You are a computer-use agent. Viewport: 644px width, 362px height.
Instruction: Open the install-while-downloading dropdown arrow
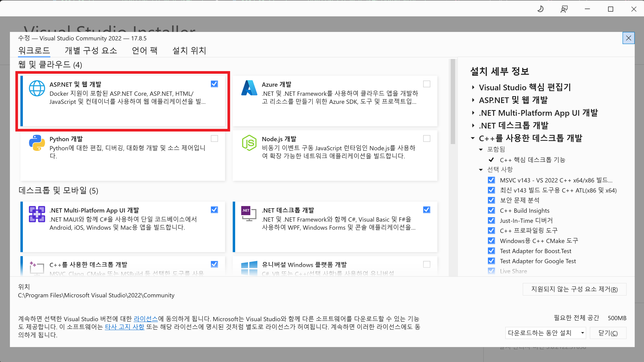[x=582, y=333]
